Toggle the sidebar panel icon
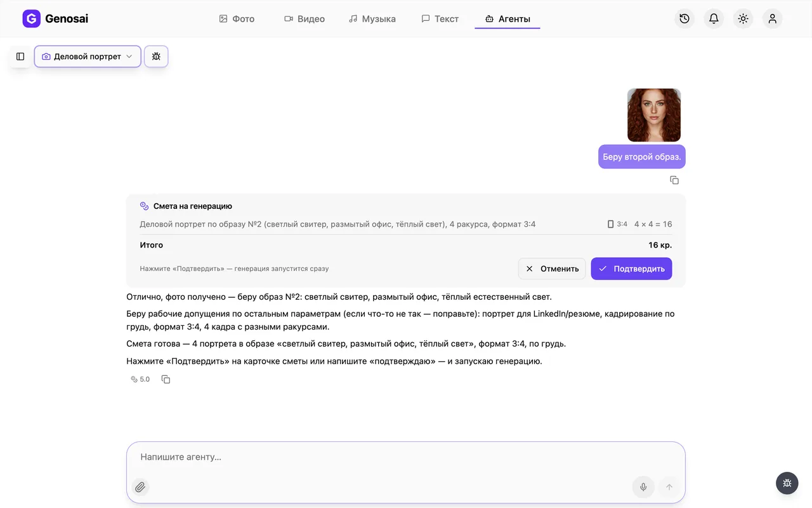This screenshot has height=508, width=812. tap(20, 57)
